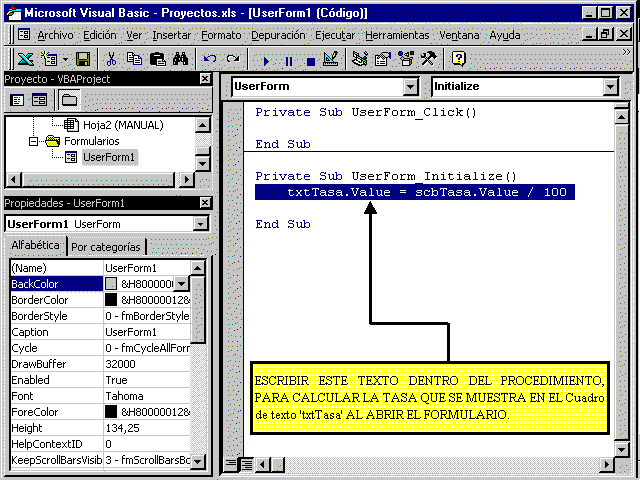The width and height of the screenshot is (640, 480).
Task: Open Ventana menu
Action: click(x=459, y=36)
